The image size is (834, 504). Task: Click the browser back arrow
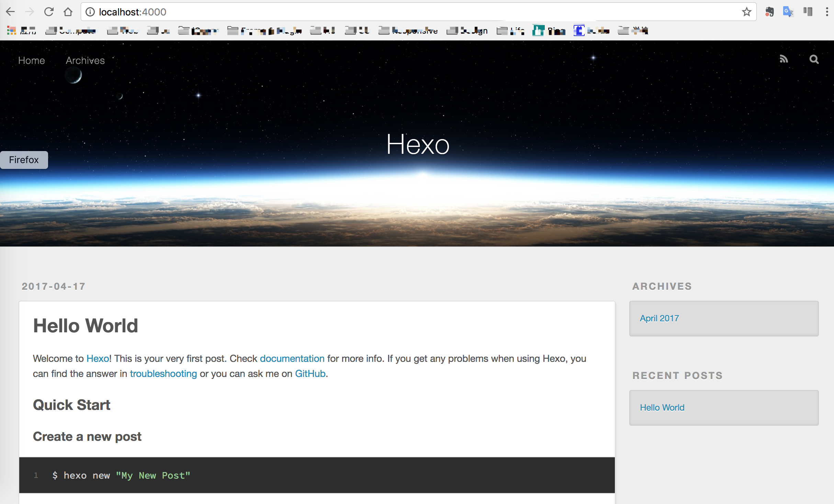click(x=10, y=12)
